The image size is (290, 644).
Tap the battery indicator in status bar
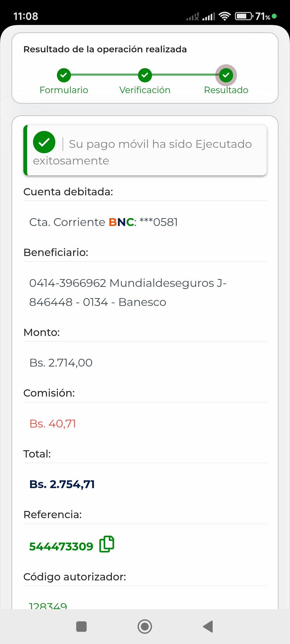pos(244,16)
